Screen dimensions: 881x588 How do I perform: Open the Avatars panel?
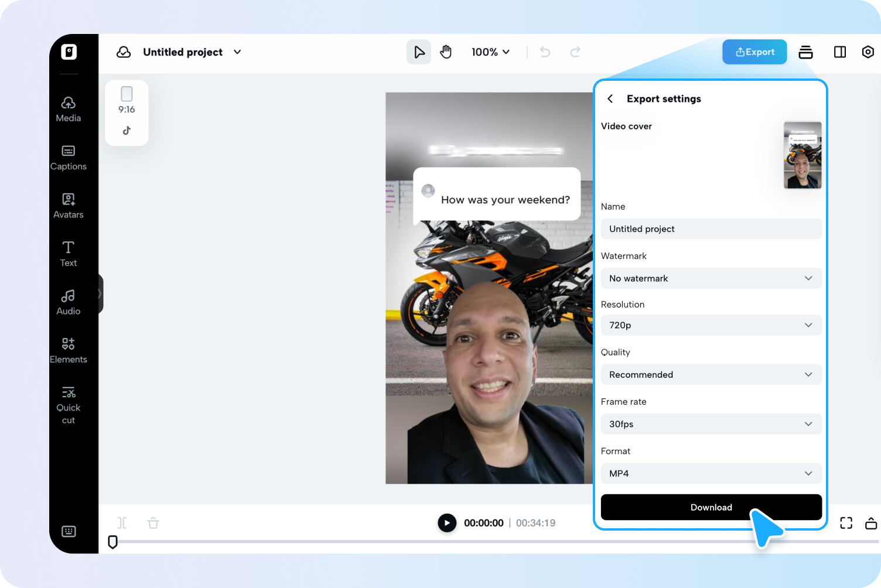[69, 206]
